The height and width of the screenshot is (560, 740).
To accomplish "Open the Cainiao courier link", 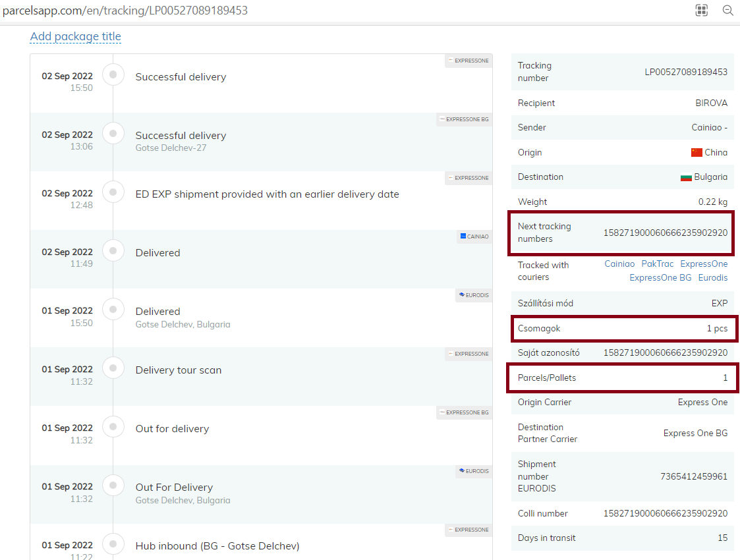I will pos(619,264).
